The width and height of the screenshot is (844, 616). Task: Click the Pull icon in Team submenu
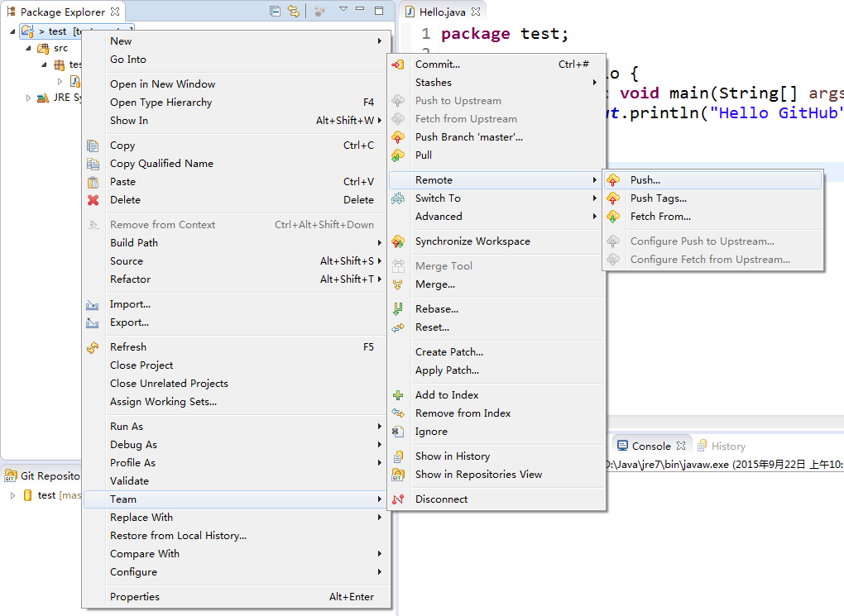pyautogui.click(x=398, y=155)
